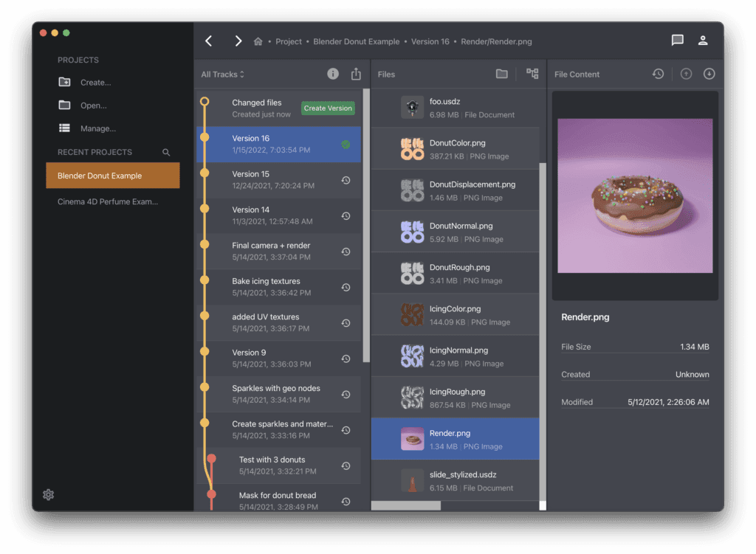Open the comments speech bubble icon
The width and height of the screenshot is (756, 554).
coord(678,41)
